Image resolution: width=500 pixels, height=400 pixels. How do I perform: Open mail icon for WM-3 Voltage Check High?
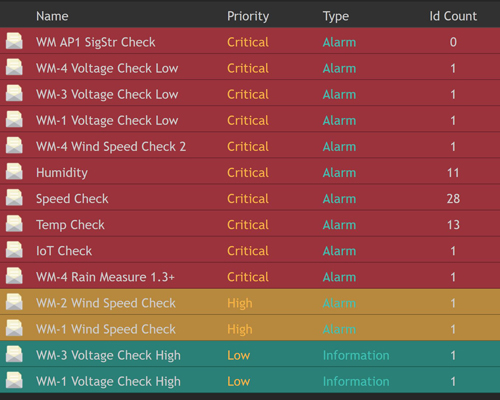coord(14,354)
